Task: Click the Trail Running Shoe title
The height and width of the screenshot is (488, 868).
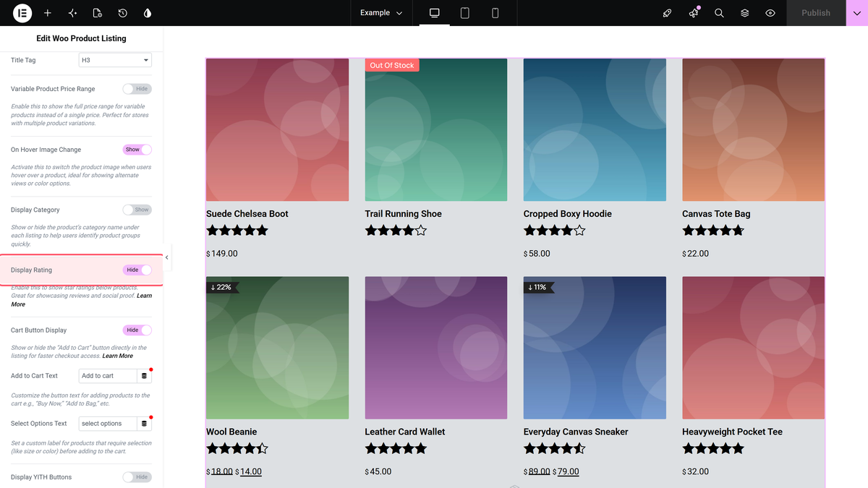Action: [x=404, y=214]
